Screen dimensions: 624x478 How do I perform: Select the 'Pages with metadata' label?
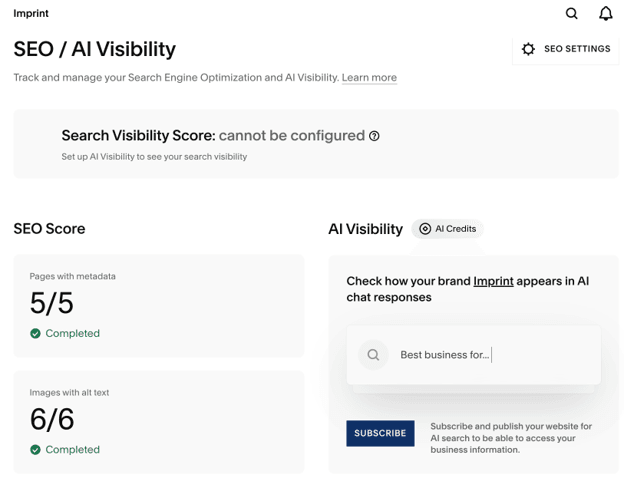[72, 276]
